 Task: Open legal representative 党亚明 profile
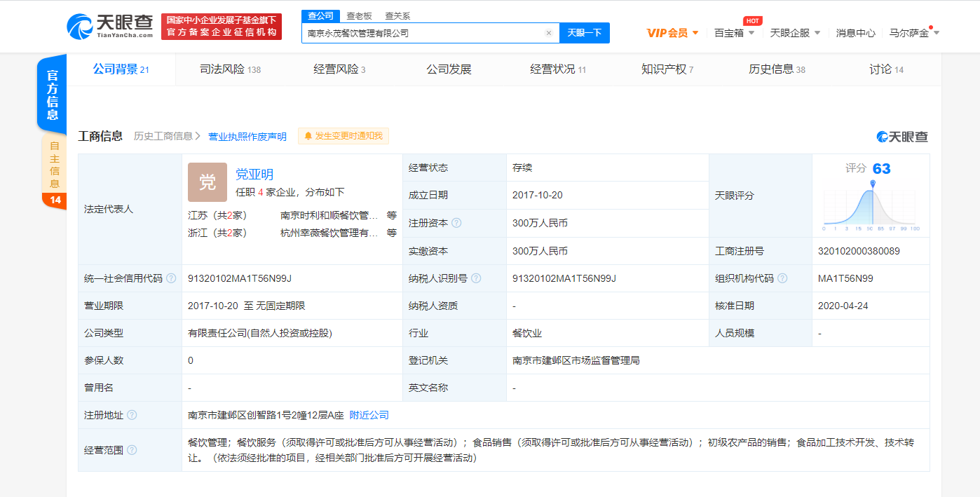(254, 175)
